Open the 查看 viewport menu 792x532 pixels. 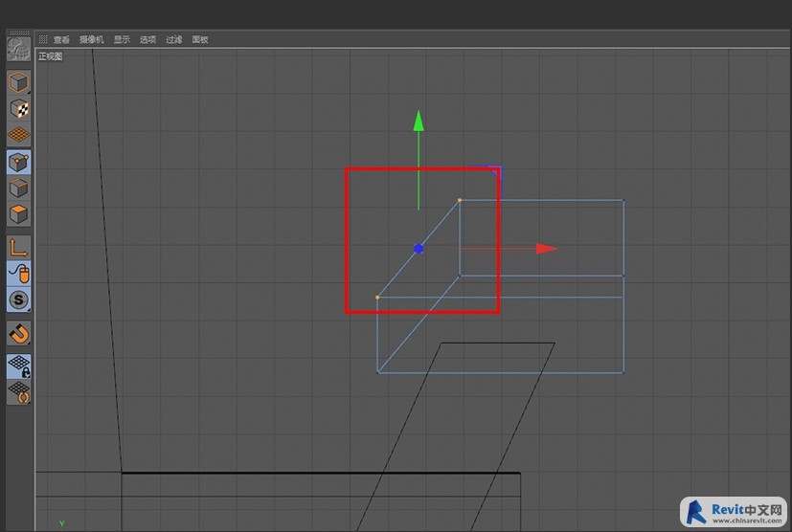click(x=61, y=39)
